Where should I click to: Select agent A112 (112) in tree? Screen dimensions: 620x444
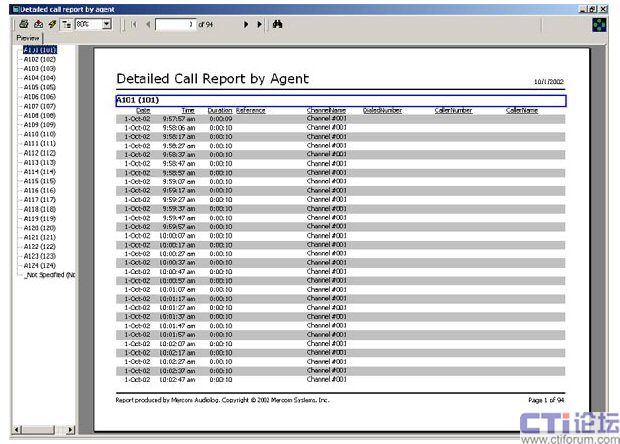(x=40, y=153)
